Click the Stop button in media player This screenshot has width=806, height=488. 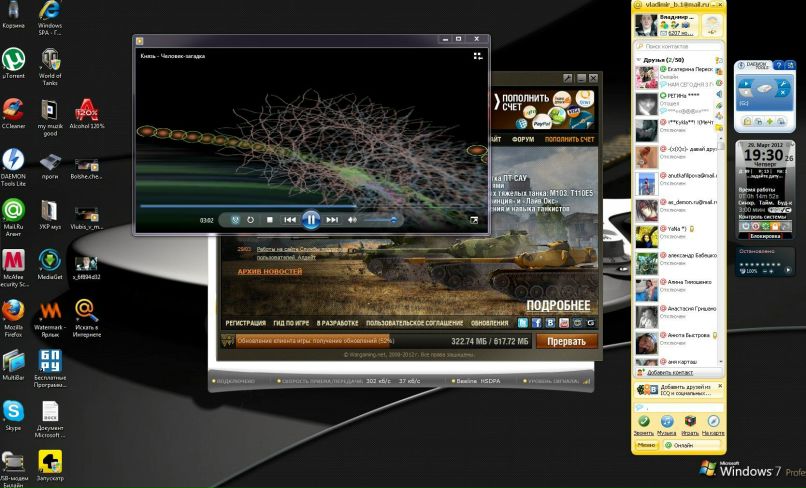[x=269, y=219]
